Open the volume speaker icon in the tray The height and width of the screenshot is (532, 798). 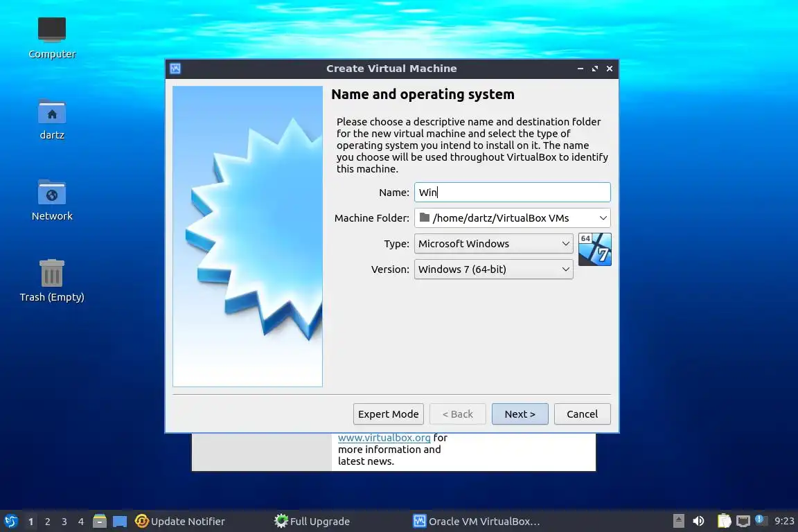click(x=698, y=521)
